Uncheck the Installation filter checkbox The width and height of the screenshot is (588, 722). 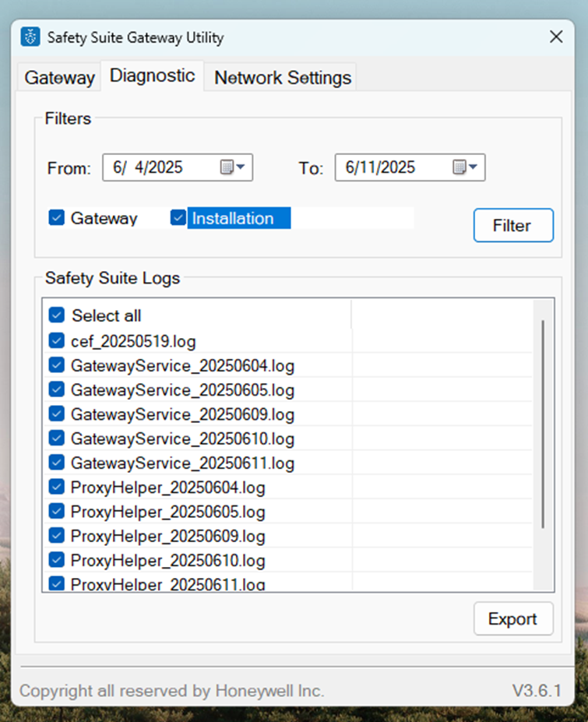point(178,217)
